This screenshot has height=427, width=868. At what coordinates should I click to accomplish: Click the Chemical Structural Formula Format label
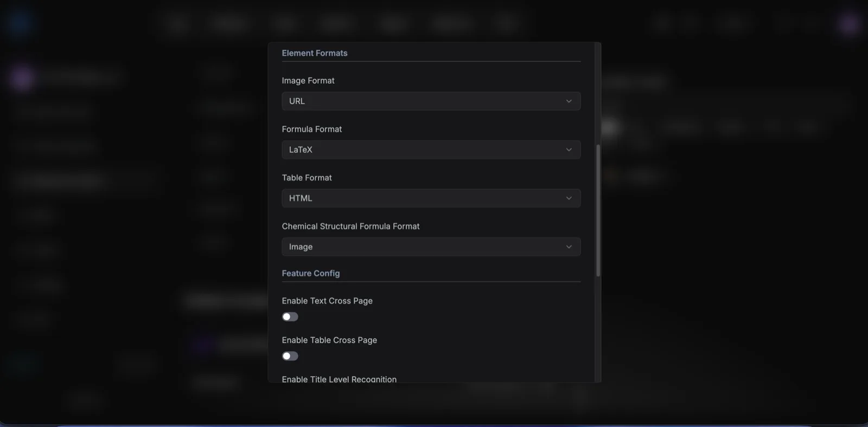pos(351,226)
